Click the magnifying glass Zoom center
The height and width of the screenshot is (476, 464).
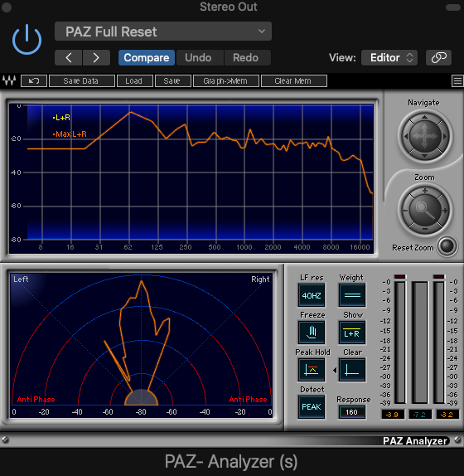[425, 210]
